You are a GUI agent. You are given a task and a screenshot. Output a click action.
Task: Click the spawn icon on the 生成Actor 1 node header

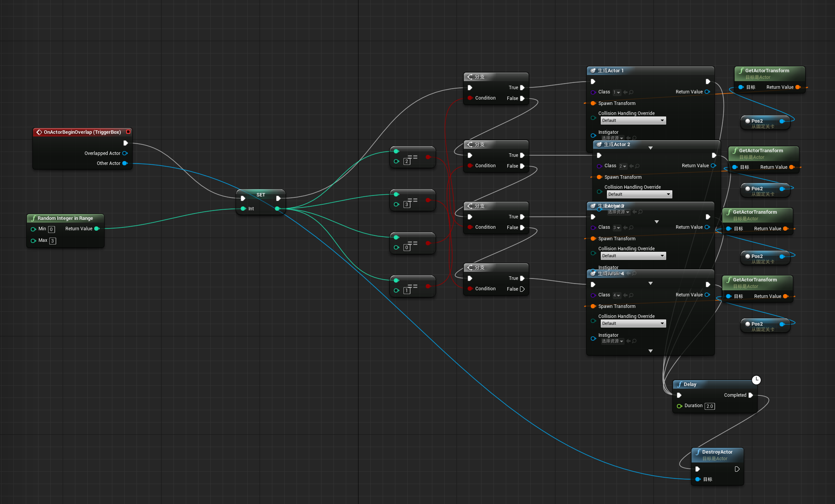pos(593,71)
